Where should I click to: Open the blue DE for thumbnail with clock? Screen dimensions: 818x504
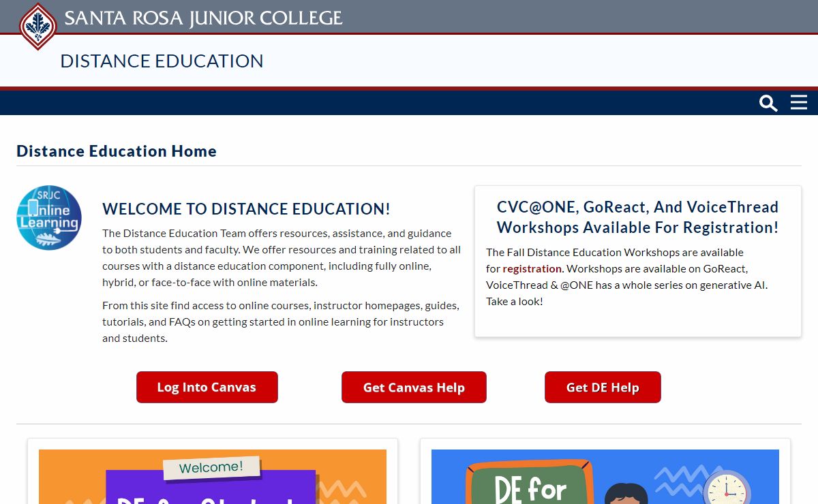click(605, 477)
